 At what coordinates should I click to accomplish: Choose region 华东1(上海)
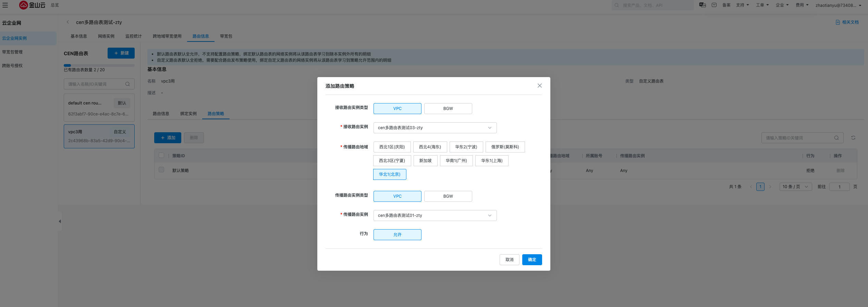[x=492, y=161]
